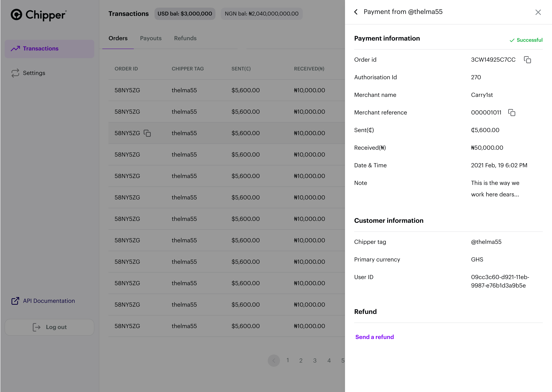The width and height of the screenshot is (552, 392).
Task: Go to previous page of orders
Action: tap(274, 361)
